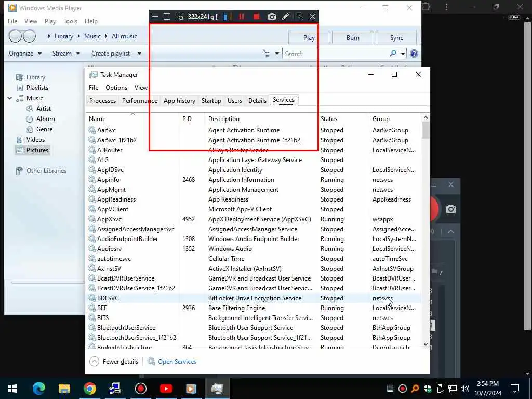Collapse Task Manager with Fewer details
532x399 pixels.
tap(114, 362)
